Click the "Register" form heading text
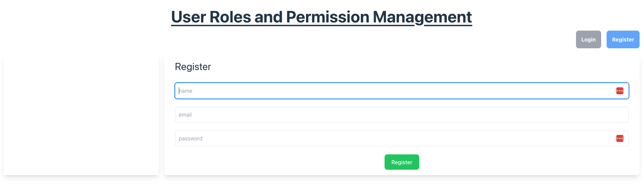 tap(193, 67)
